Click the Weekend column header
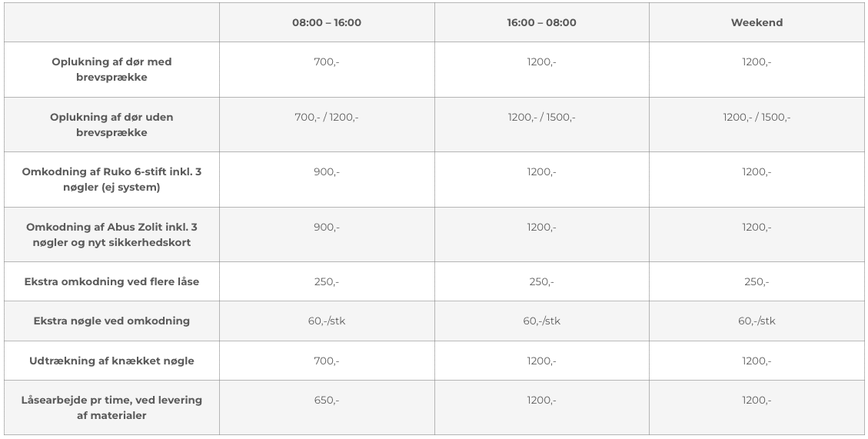Image resolution: width=868 pixels, height=439 pixels. pyautogui.click(x=757, y=23)
